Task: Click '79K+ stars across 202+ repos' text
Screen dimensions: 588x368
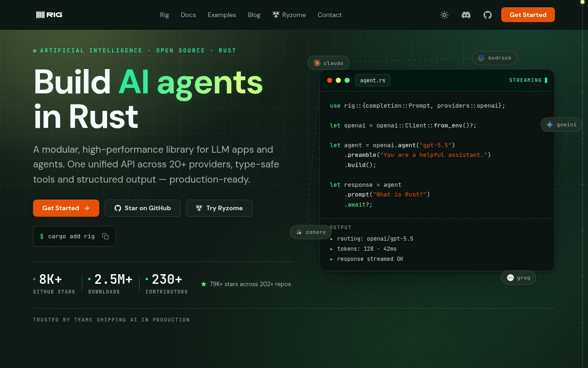Action: [250, 284]
